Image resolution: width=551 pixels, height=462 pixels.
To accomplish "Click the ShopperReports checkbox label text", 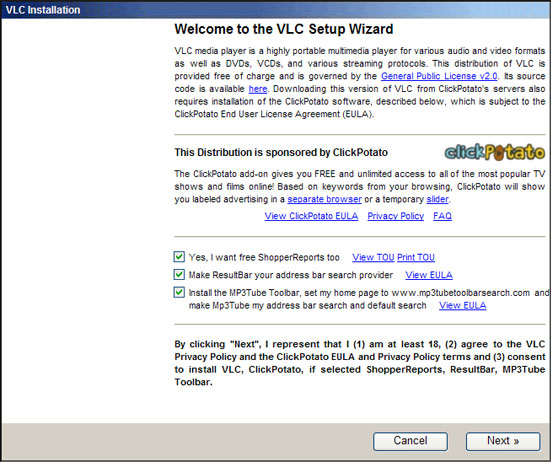I will tap(264, 258).
